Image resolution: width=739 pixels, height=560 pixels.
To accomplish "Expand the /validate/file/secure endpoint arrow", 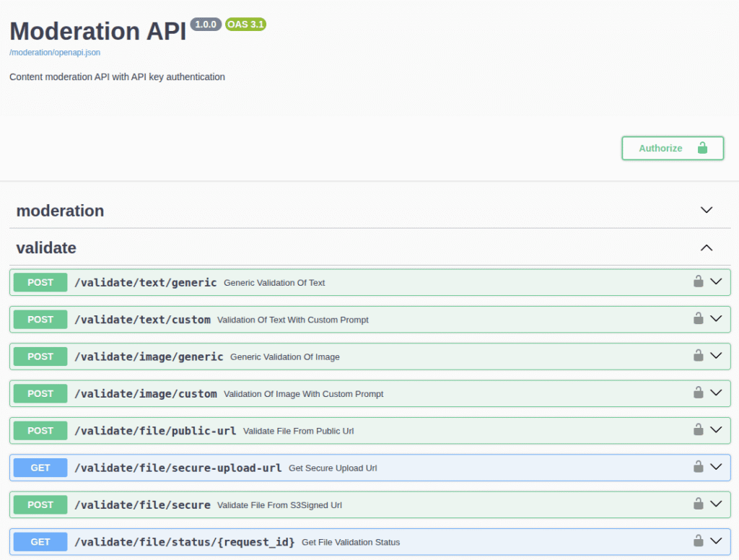I will pyautogui.click(x=716, y=504).
